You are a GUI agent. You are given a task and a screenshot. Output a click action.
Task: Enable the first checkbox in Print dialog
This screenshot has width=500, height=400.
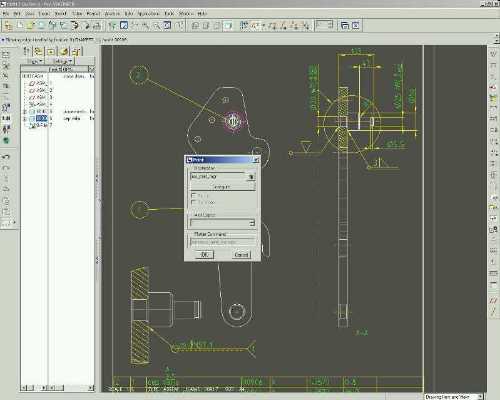[193, 195]
